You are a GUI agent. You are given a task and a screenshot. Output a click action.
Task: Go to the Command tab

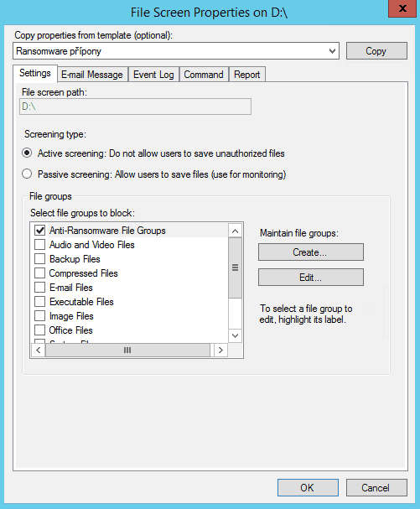[x=204, y=75]
